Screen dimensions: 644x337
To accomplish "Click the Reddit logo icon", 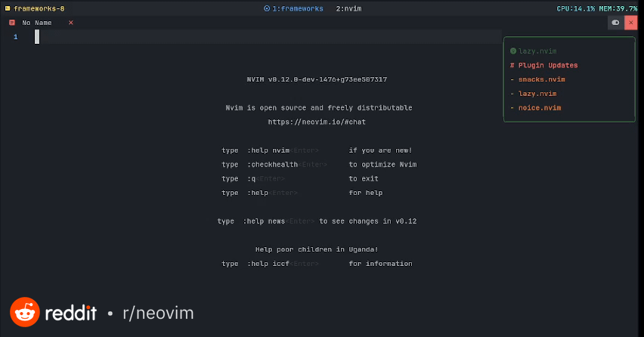I will pyautogui.click(x=24, y=312).
